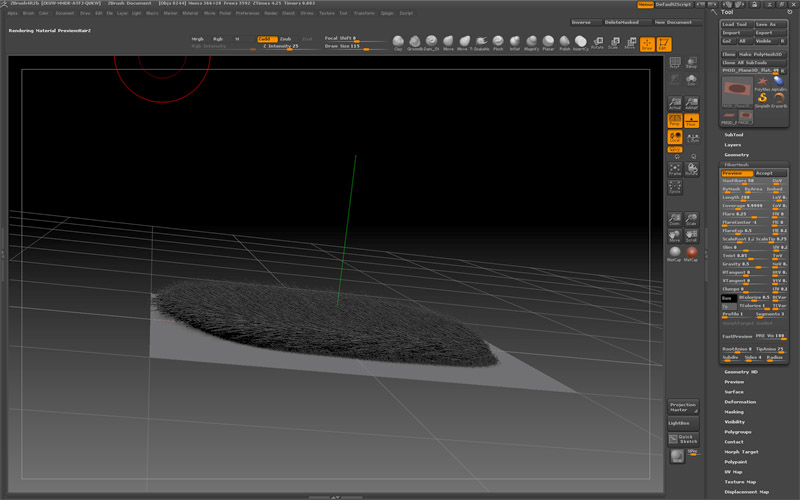Click the Load Tool button
This screenshot has width=800, height=500.
tap(736, 24)
